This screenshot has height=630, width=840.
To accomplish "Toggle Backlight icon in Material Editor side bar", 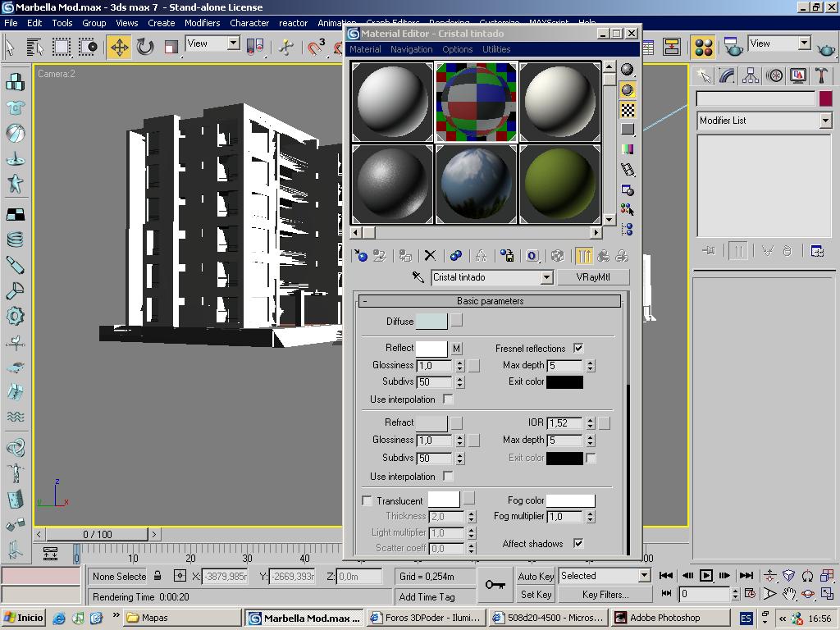I will point(628,89).
